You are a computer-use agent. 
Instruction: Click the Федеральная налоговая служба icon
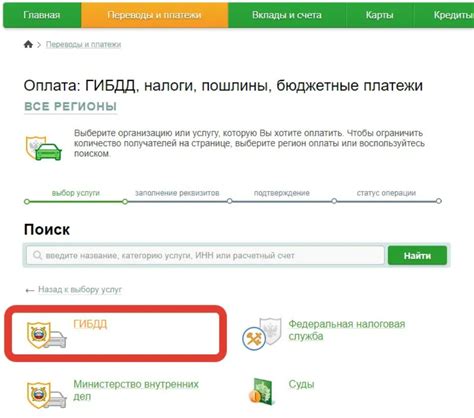262,334
